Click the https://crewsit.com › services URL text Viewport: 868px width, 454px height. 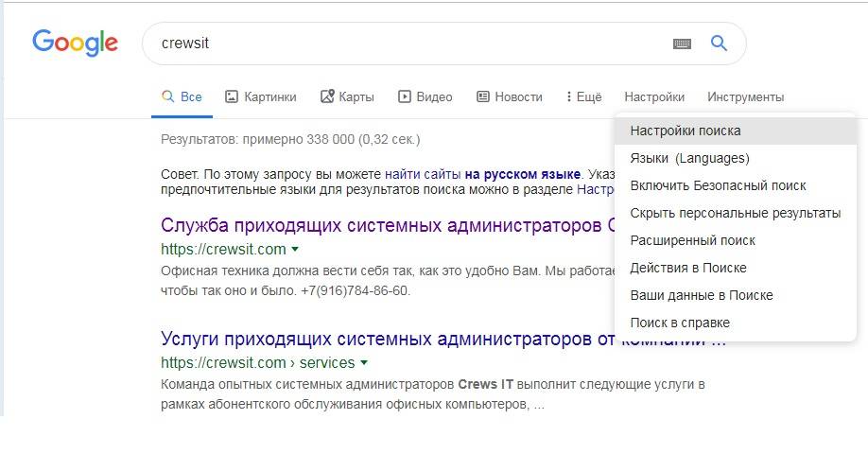[x=257, y=363]
